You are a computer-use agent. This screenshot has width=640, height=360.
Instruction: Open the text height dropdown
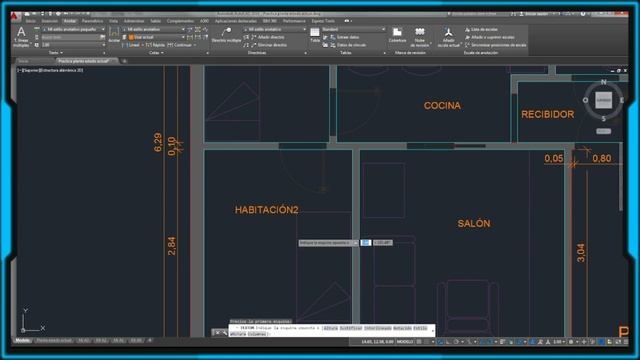pyautogui.click(x=73, y=45)
